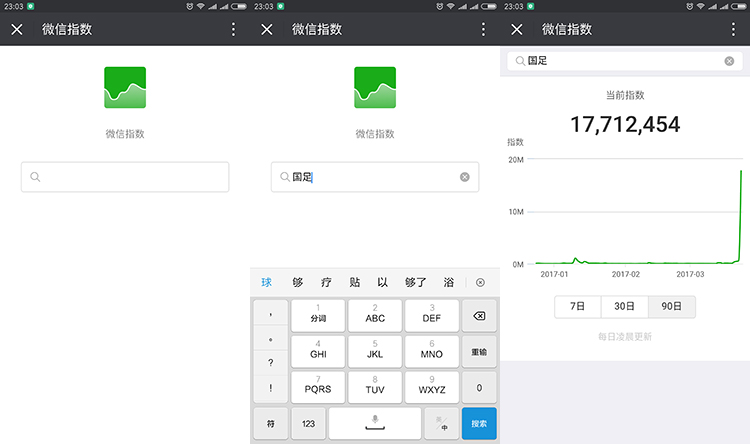Toggle Chinese/English input language key
Viewport: 750px width, 444px height.
coord(441,423)
